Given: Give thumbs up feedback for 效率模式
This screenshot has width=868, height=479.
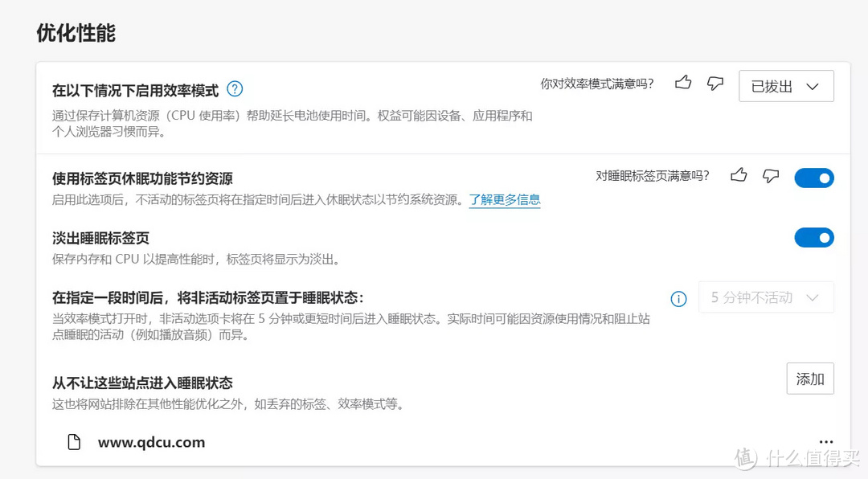Looking at the screenshot, I should [682, 83].
